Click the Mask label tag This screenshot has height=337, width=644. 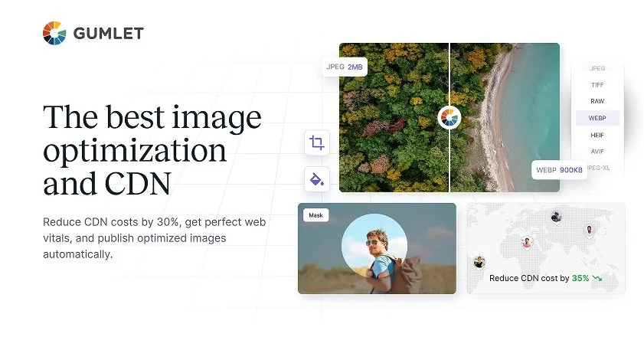[315, 215]
